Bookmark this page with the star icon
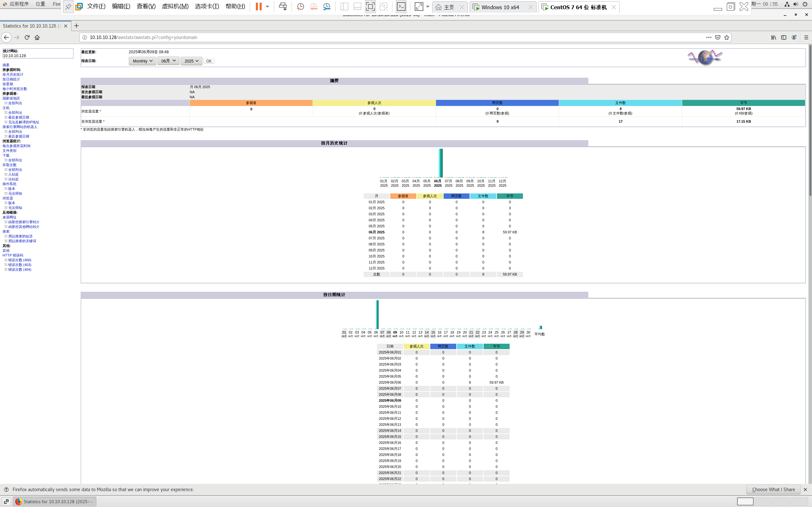Viewport: 812px width, 507px height. click(726, 37)
